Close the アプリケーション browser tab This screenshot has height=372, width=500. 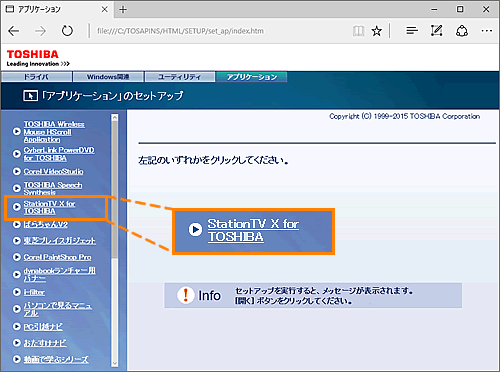coord(104,9)
